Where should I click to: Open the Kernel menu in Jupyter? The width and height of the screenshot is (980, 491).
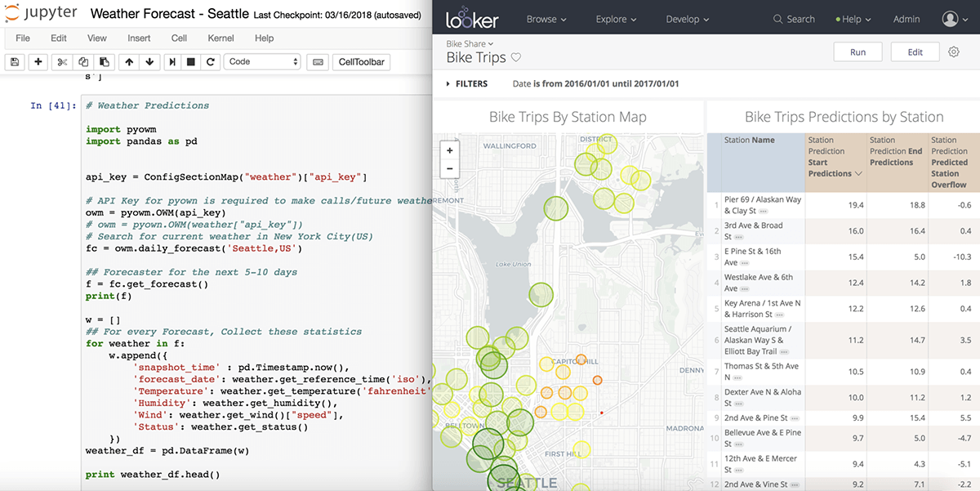click(220, 38)
